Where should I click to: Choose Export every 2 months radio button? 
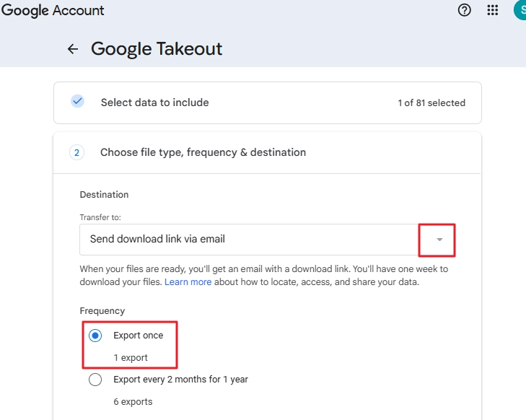(x=95, y=380)
